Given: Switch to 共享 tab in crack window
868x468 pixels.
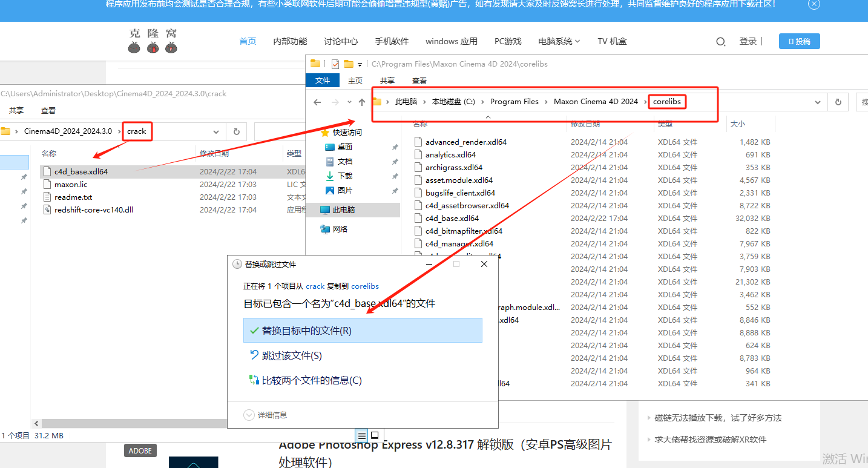Looking at the screenshot, I should tap(16, 111).
